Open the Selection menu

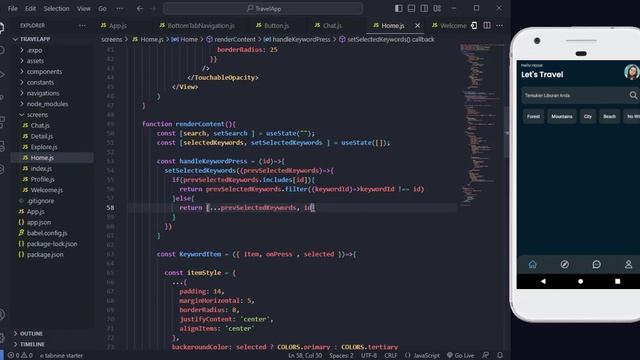coord(56,8)
